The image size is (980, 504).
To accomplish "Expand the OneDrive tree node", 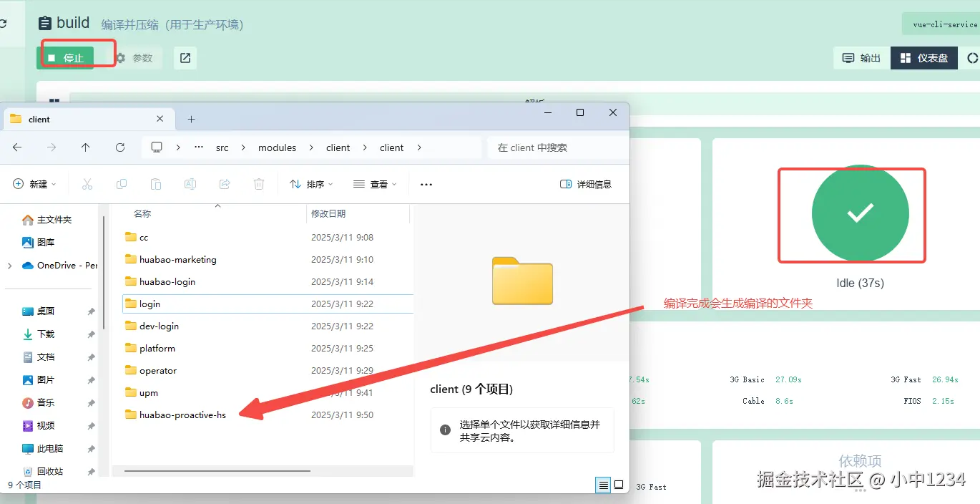I will click(x=9, y=266).
